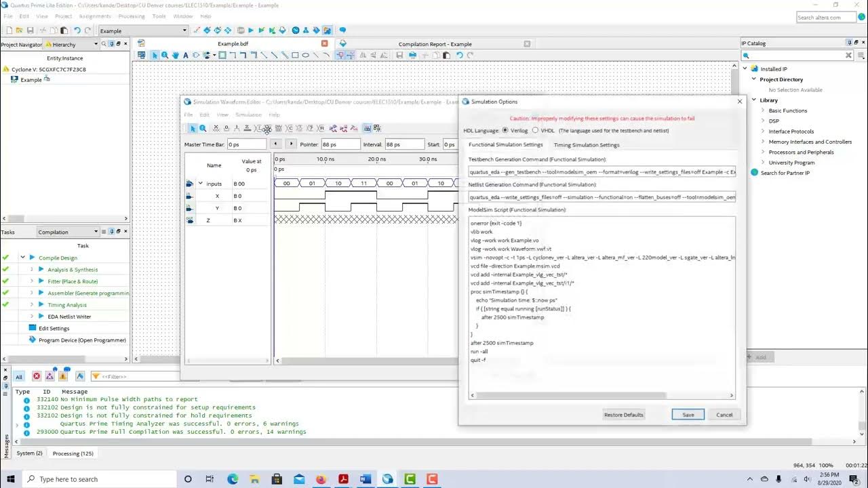Switch to Timing Simulation Settings tab
The height and width of the screenshot is (488, 868).
[x=587, y=144]
